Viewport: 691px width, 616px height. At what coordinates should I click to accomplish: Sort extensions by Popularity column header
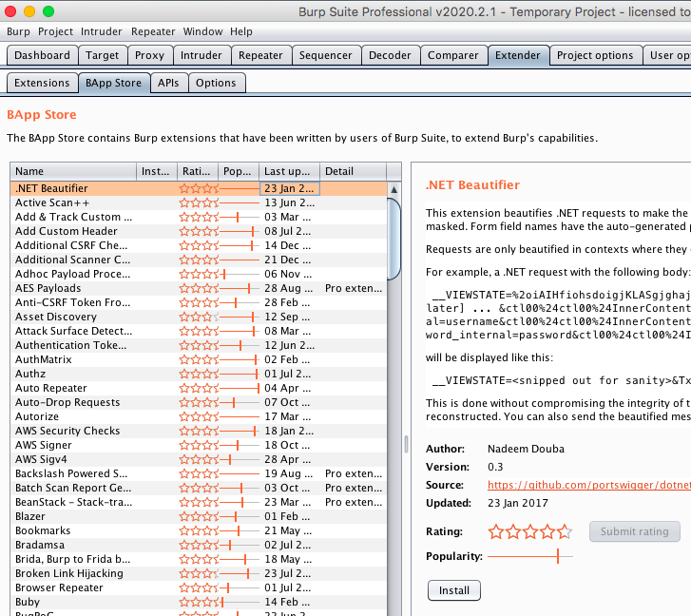(238, 171)
